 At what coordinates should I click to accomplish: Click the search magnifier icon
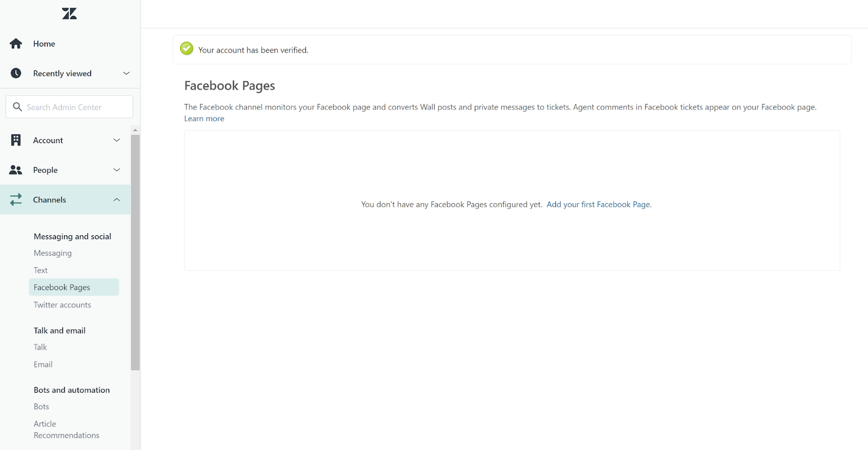(x=17, y=107)
